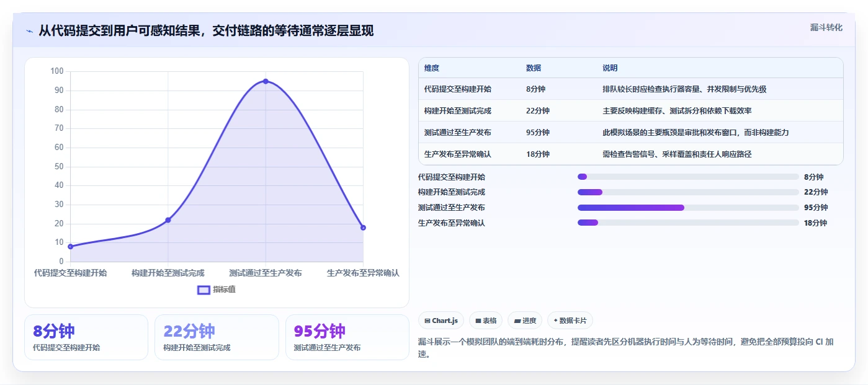Screen dimensions: 868x385
Task: Click the description starting 此模拟场景的主要瓶颈
Action: [x=696, y=133]
